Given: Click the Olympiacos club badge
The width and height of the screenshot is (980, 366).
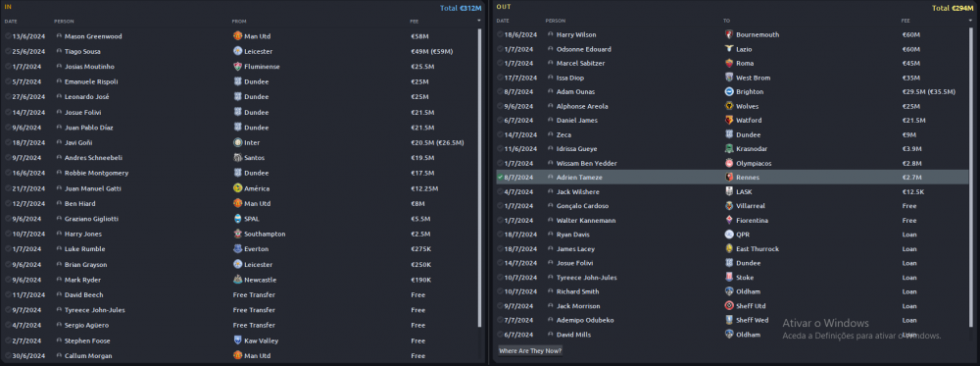Looking at the screenshot, I should point(729,163).
